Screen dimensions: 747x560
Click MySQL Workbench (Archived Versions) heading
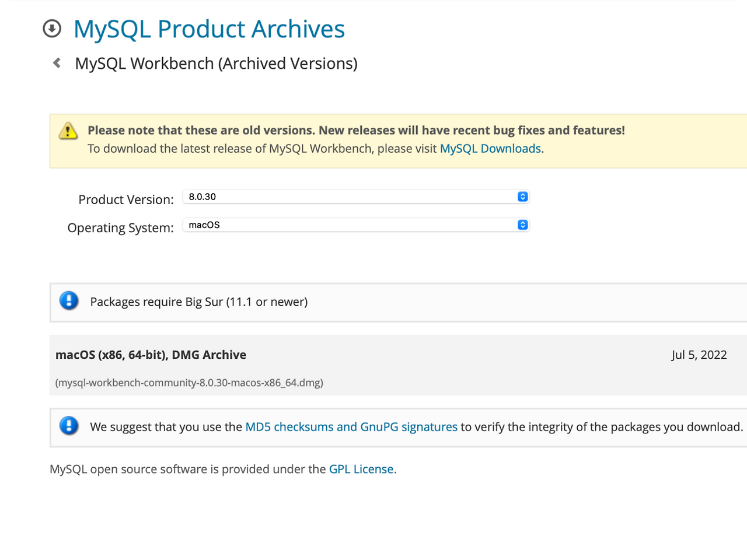pos(216,64)
